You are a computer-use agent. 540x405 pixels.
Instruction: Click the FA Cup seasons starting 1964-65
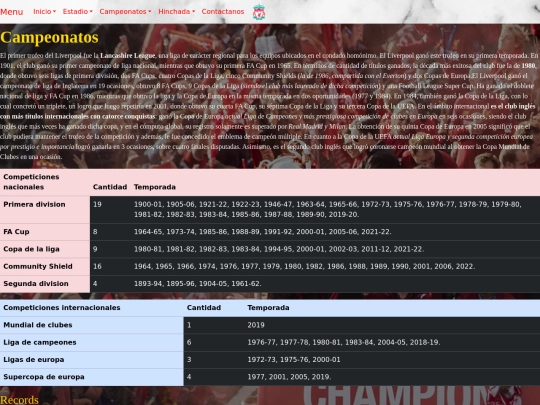(x=262, y=232)
